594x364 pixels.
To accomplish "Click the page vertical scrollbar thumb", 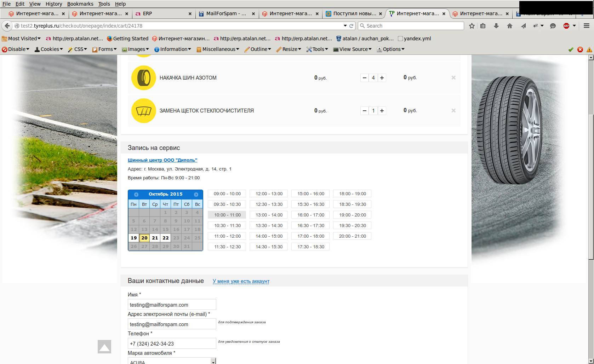I will (591, 187).
